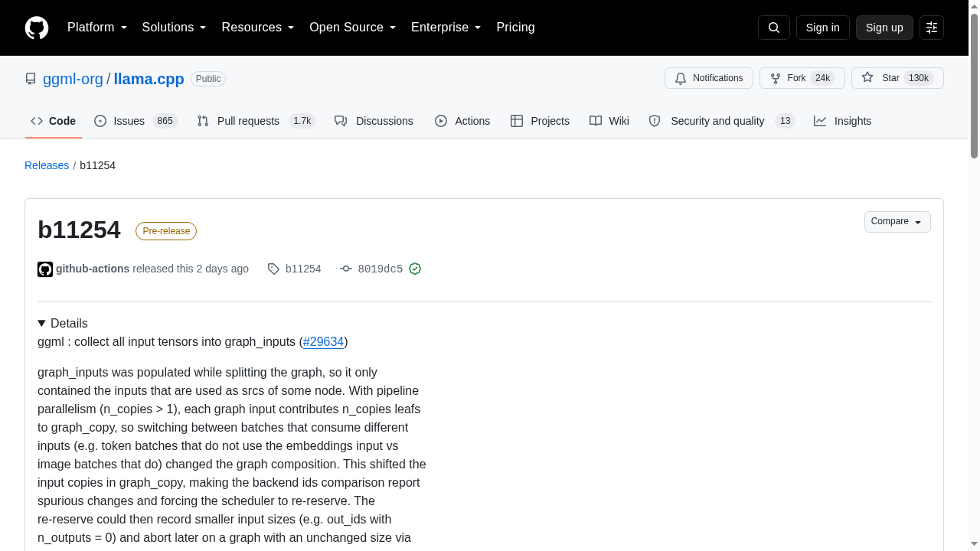Open pull request #29634 link
Screen dimensions: 980x551
click(323, 341)
